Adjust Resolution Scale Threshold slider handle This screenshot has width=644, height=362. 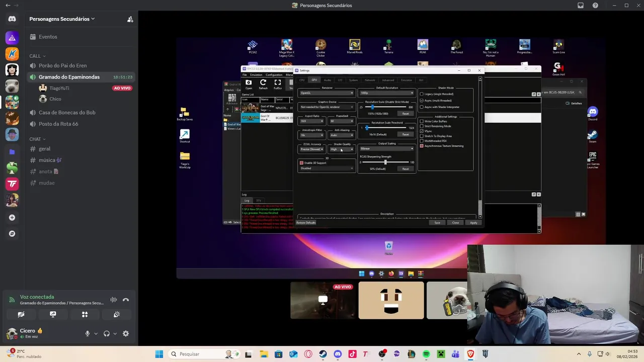pos(367,128)
